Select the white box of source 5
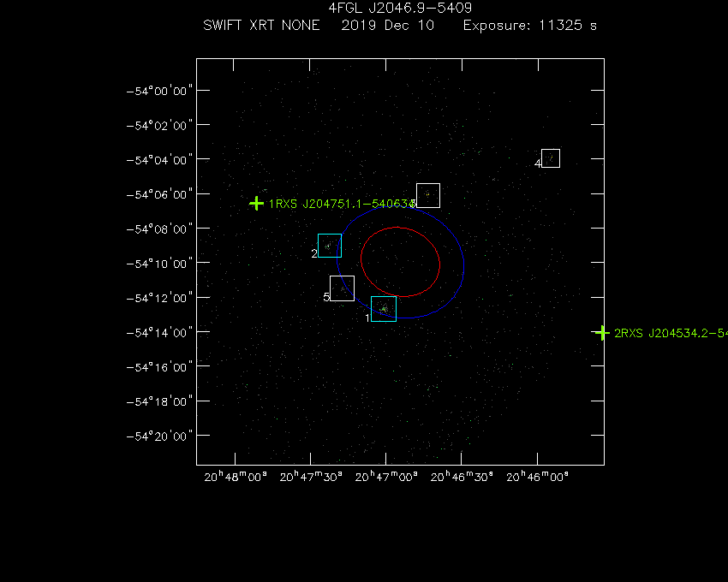Image resolution: width=728 pixels, height=582 pixels. point(343,288)
